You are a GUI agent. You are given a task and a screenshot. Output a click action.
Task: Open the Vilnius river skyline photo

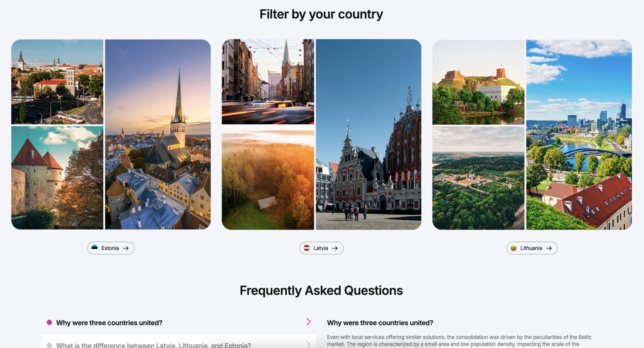(x=579, y=135)
